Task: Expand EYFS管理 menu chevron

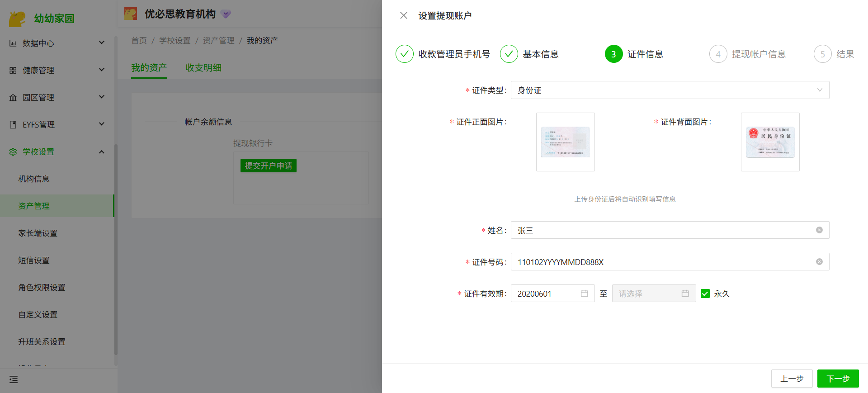Action: (x=102, y=124)
